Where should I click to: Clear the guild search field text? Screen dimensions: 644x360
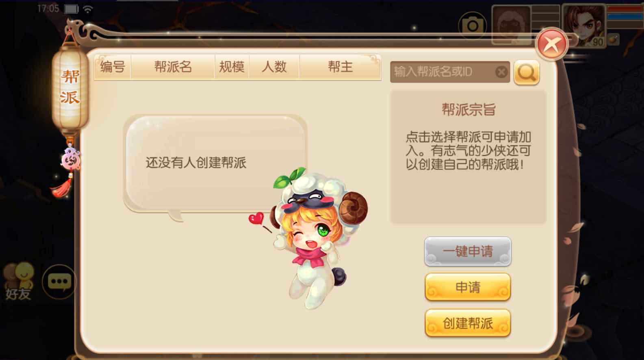click(501, 72)
